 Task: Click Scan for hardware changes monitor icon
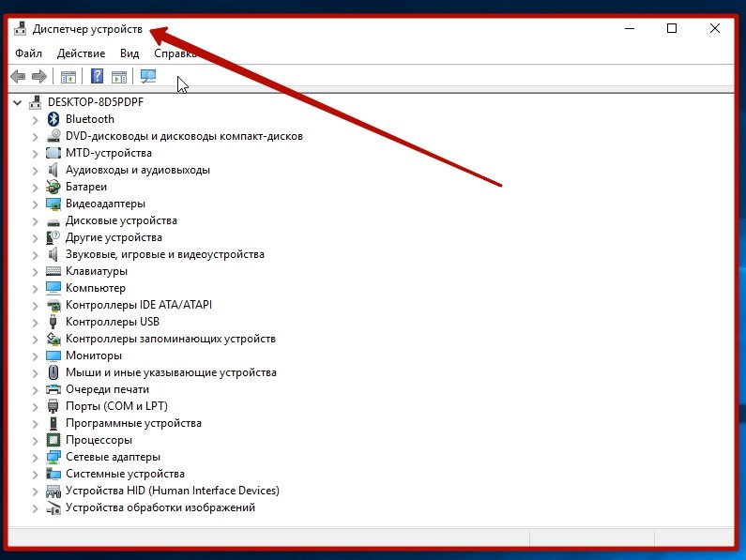coord(148,77)
